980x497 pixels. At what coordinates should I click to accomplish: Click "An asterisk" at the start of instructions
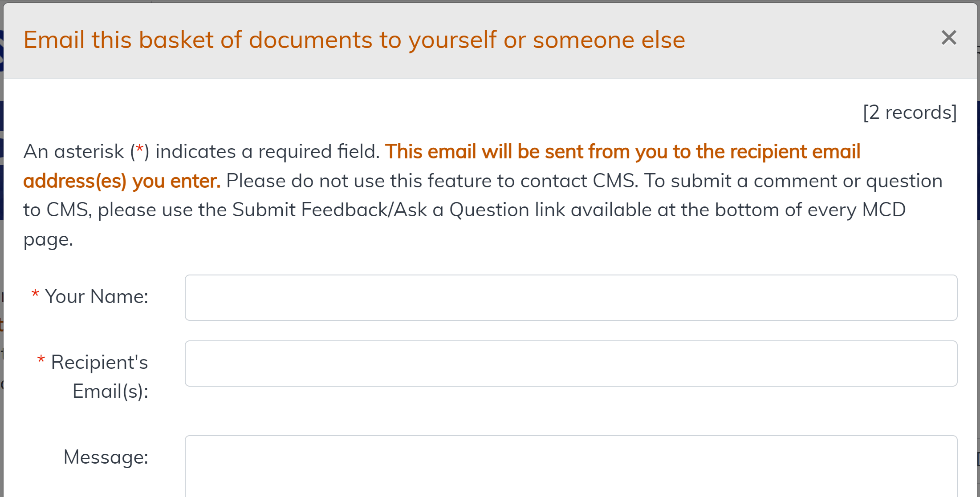tap(73, 151)
